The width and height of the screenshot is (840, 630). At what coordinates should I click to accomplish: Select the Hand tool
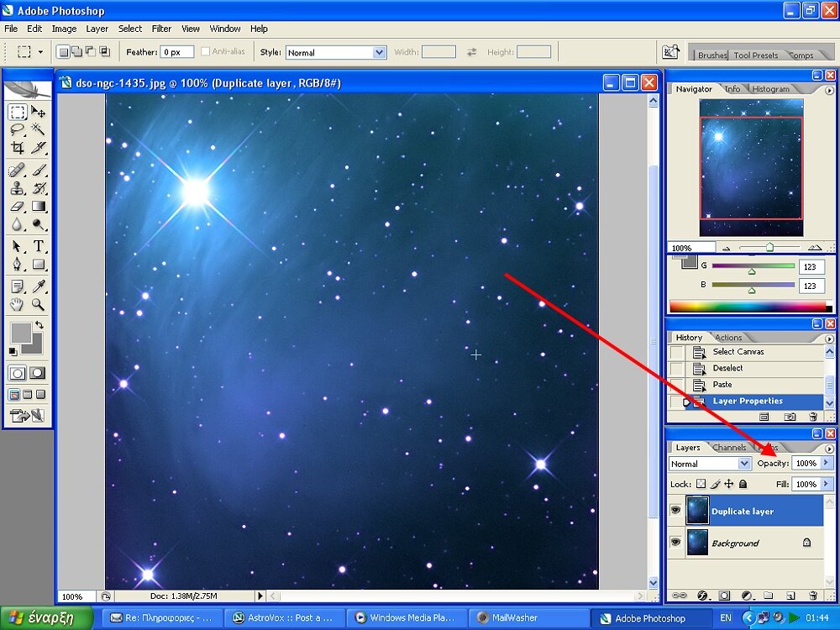[17, 304]
